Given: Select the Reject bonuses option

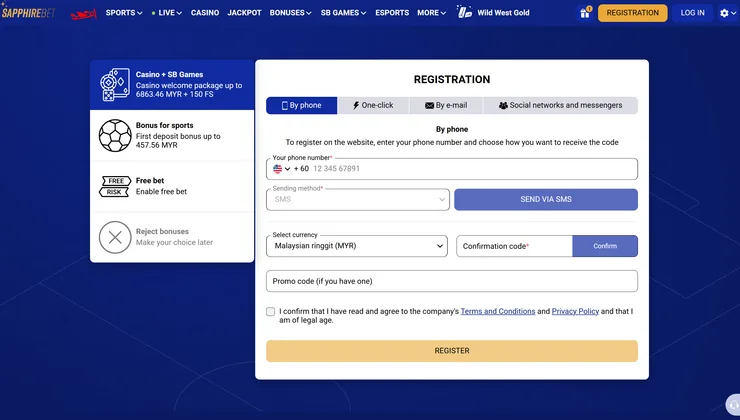Looking at the screenshot, I should pyautogui.click(x=172, y=237).
